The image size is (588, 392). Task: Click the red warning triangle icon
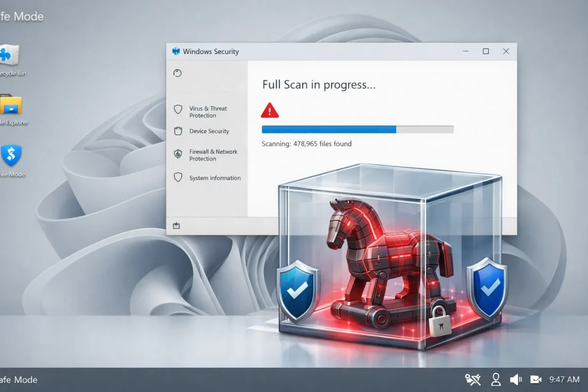[x=270, y=111]
